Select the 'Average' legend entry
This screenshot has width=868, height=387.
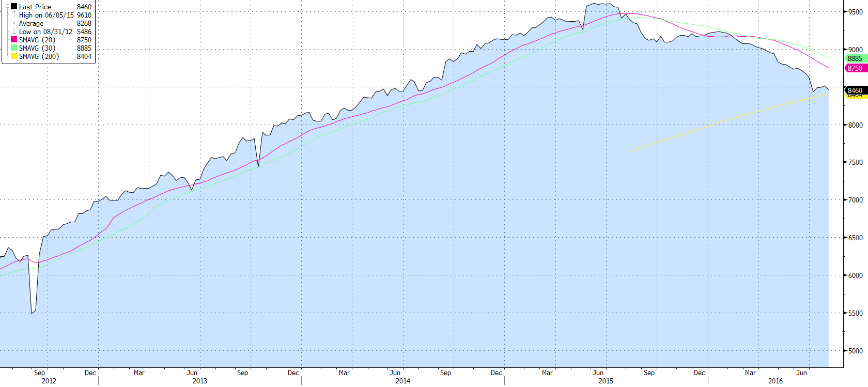click(31, 23)
